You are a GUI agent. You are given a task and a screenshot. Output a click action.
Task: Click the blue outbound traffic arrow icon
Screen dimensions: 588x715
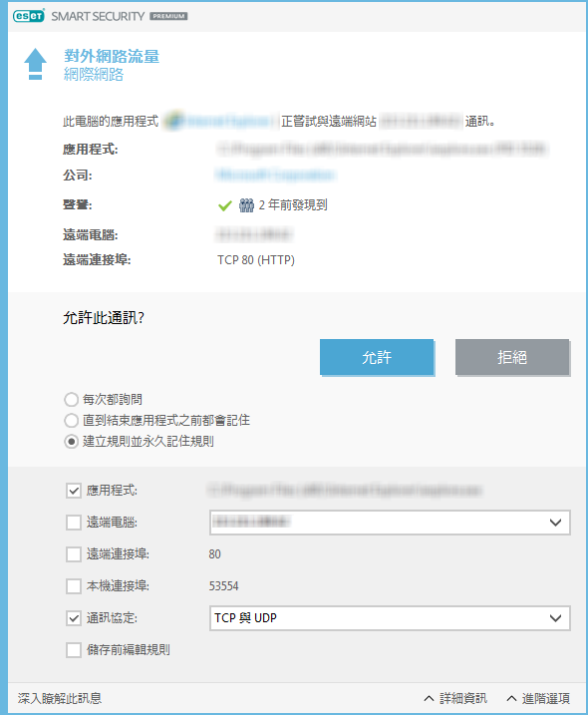tap(35, 64)
